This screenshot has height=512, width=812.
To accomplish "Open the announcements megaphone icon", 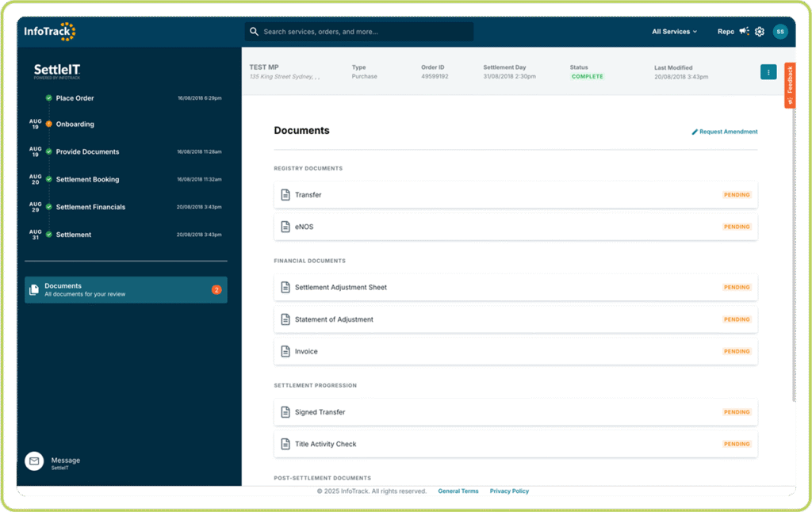I will [x=744, y=31].
